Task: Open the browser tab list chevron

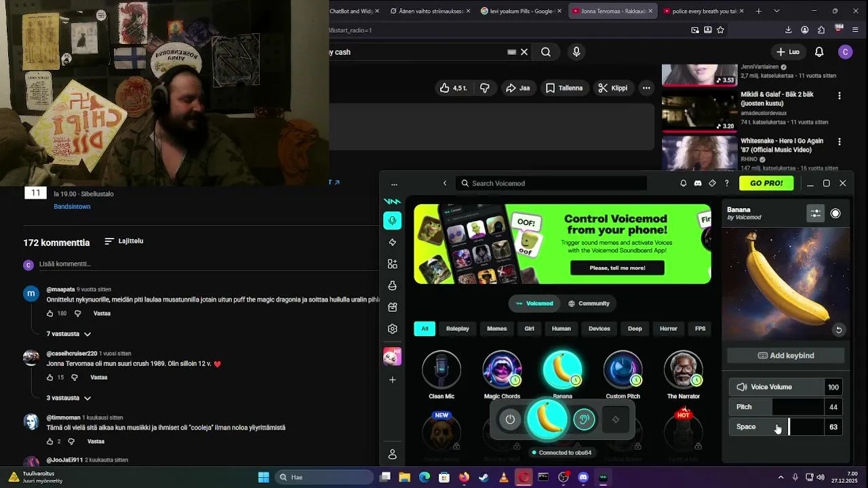Action: pyautogui.click(x=776, y=11)
